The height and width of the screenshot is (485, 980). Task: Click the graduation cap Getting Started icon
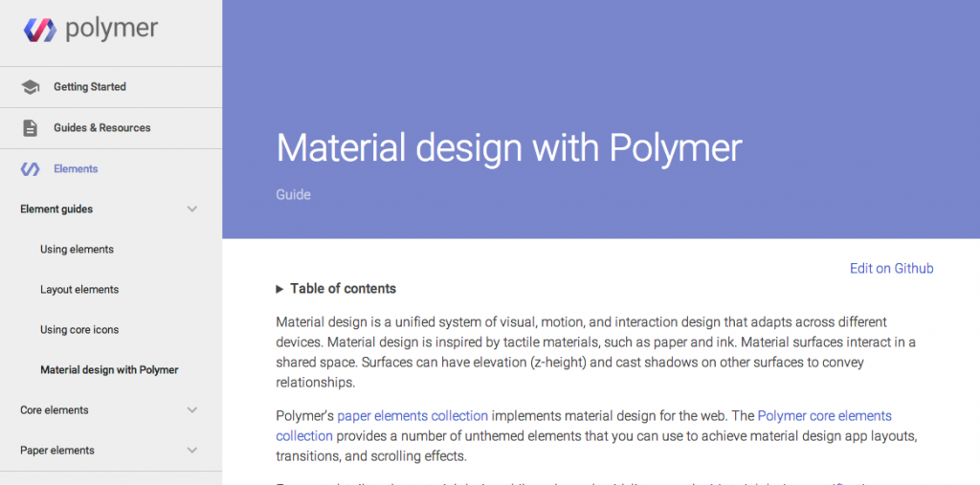pyautogui.click(x=31, y=87)
